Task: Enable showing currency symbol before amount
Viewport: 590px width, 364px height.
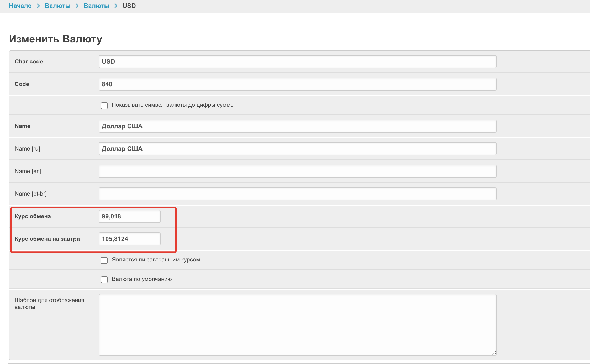Action: [x=104, y=106]
